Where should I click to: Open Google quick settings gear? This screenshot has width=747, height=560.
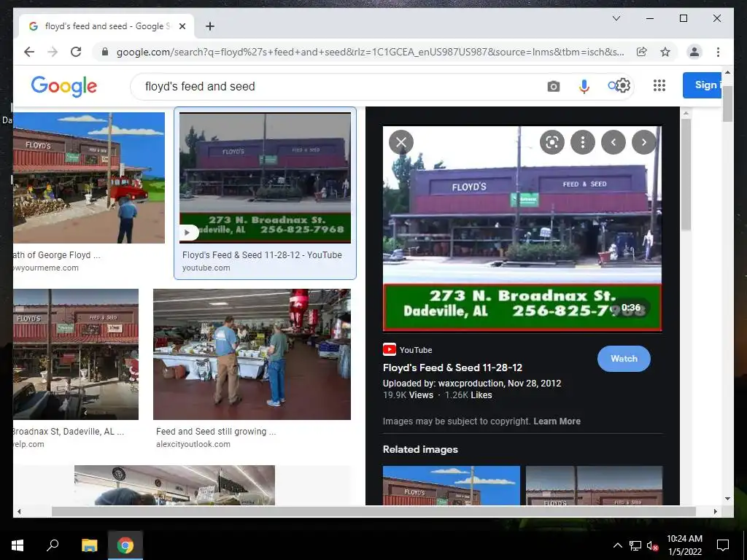tap(623, 86)
